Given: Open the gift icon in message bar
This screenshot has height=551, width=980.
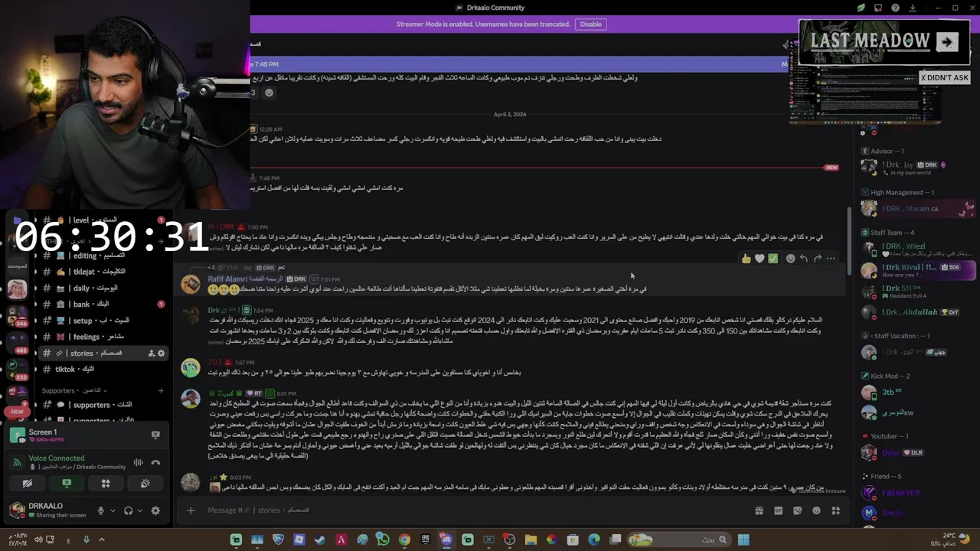Looking at the screenshot, I should [x=759, y=510].
